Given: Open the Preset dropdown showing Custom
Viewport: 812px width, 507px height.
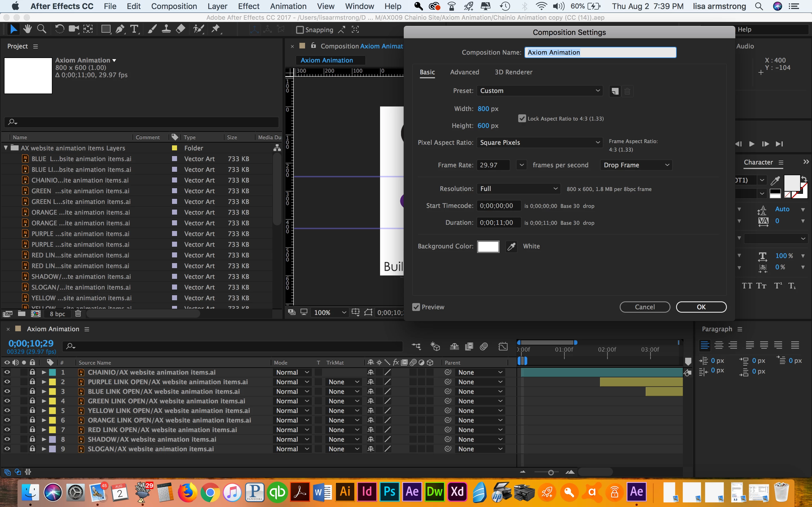Looking at the screenshot, I should 540,91.
